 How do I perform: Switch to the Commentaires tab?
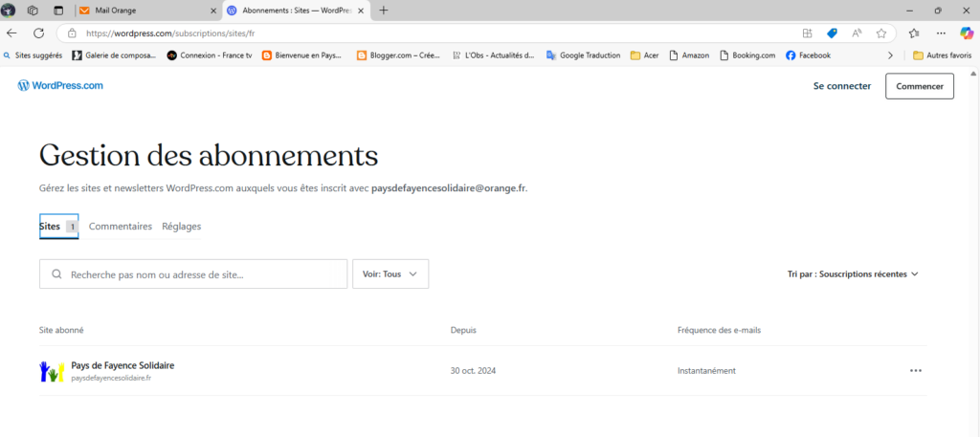pyautogui.click(x=121, y=227)
